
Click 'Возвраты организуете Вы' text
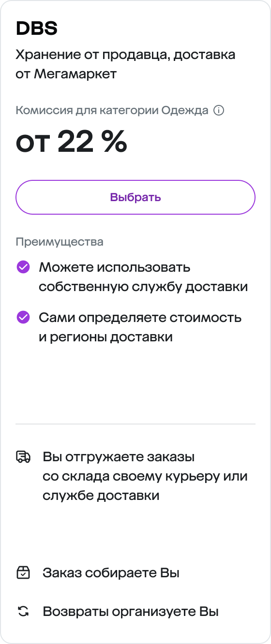(x=131, y=612)
